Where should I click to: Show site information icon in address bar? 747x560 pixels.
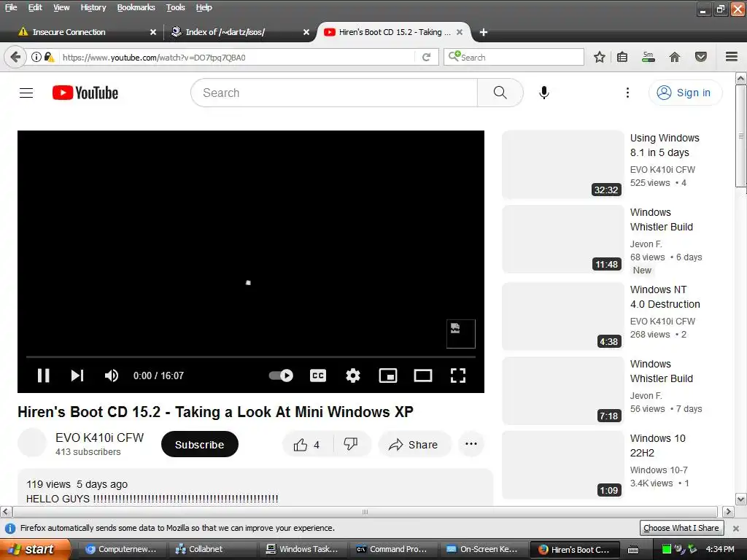click(x=36, y=57)
